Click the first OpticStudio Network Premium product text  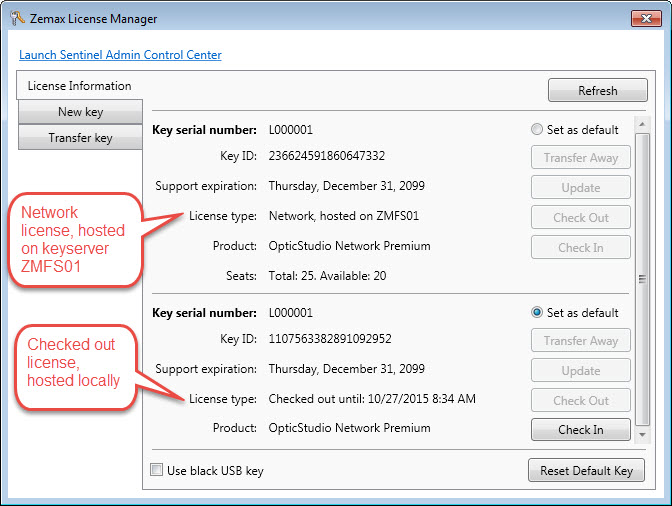(x=349, y=246)
